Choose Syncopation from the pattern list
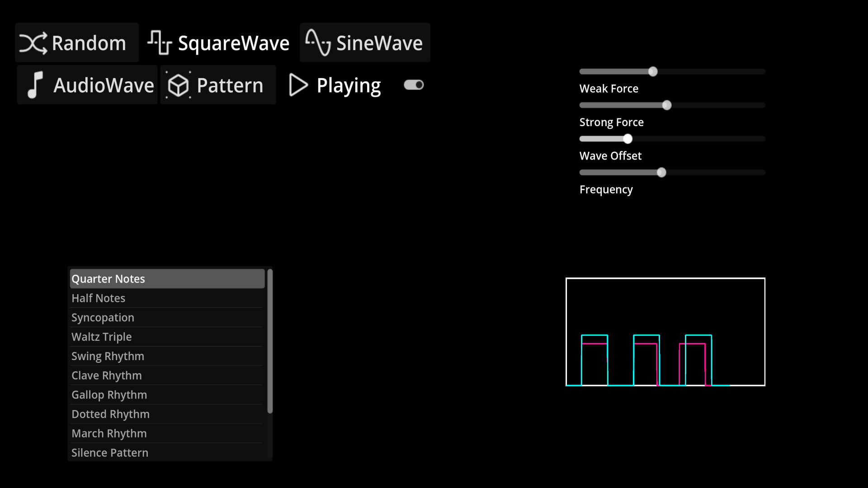 tap(166, 317)
